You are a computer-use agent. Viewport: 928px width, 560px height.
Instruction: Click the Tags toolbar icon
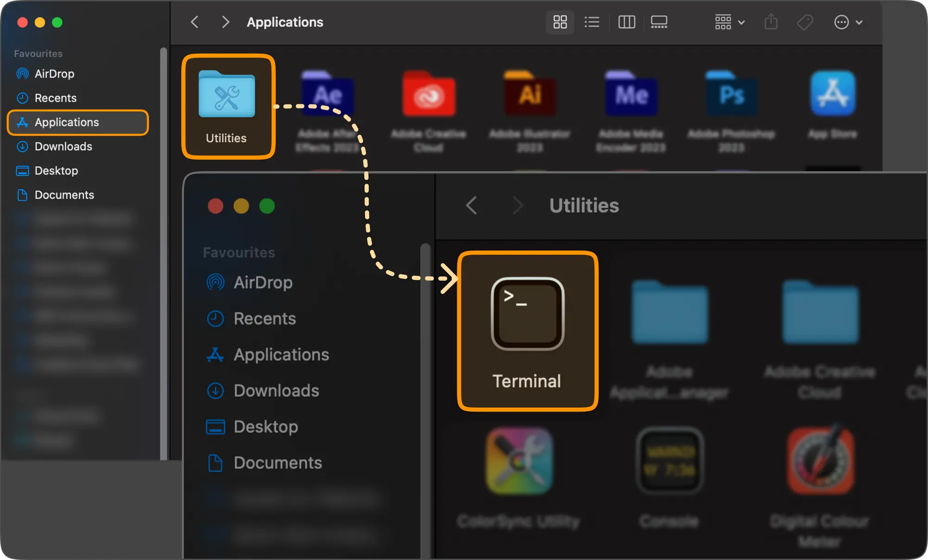pos(805,22)
